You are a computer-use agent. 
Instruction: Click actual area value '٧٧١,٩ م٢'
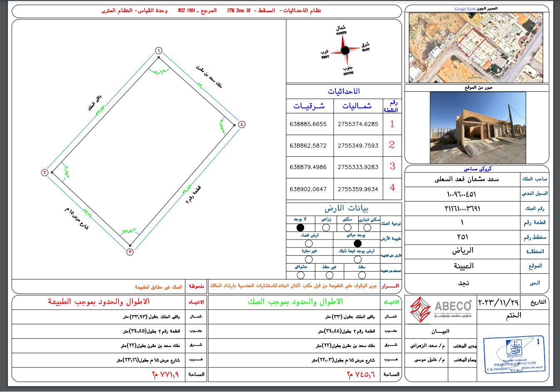pyautogui.click(x=166, y=375)
